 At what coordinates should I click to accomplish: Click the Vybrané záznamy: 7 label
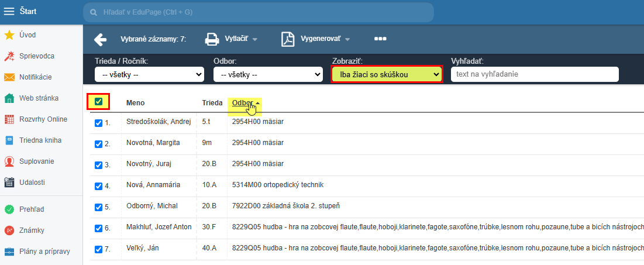(x=153, y=39)
